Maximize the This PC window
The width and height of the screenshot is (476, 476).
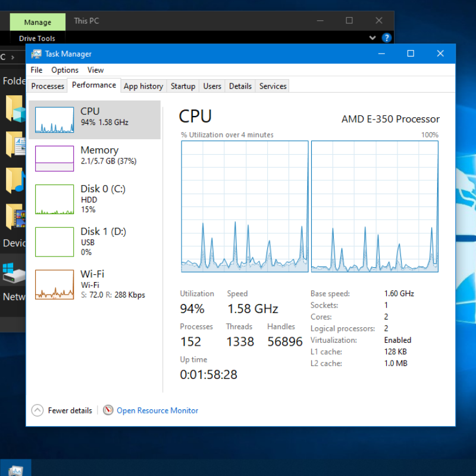349,21
